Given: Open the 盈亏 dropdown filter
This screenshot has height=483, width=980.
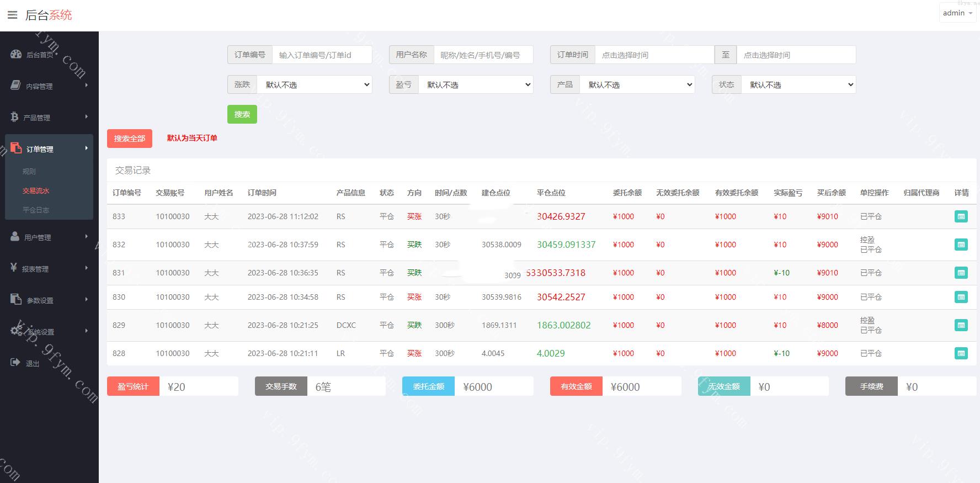Looking at the screenshot, I should tap(476, 85).
